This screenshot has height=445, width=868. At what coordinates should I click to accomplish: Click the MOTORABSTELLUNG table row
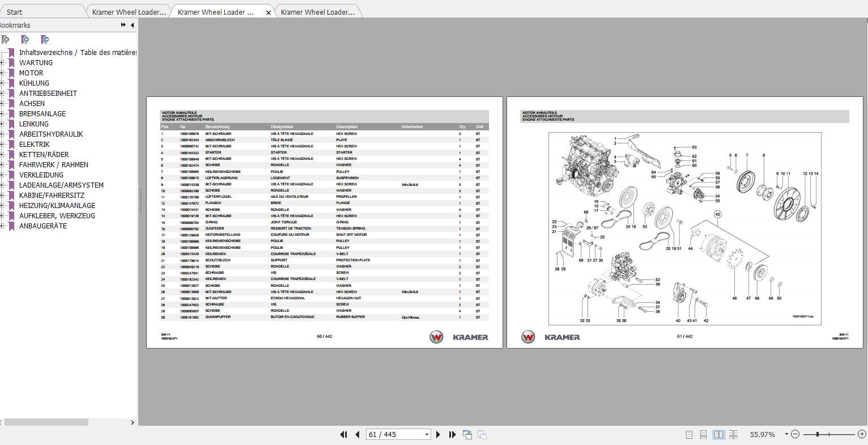point(325,235)
